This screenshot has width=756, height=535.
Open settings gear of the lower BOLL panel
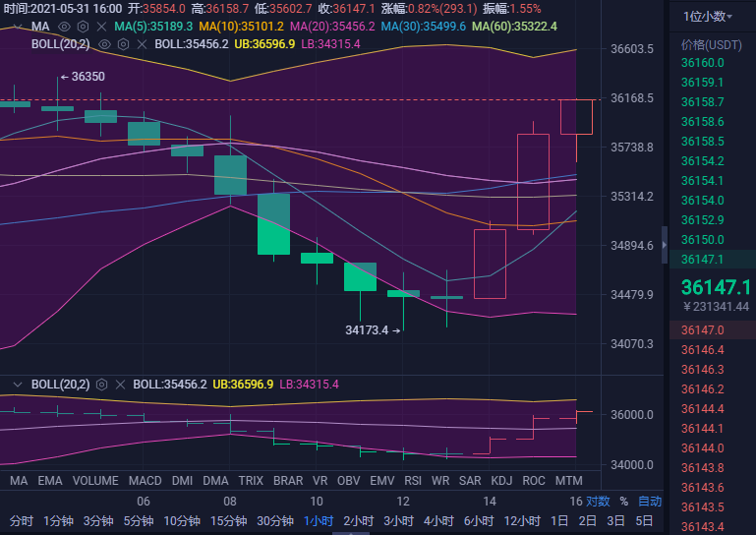coord(101,385)
